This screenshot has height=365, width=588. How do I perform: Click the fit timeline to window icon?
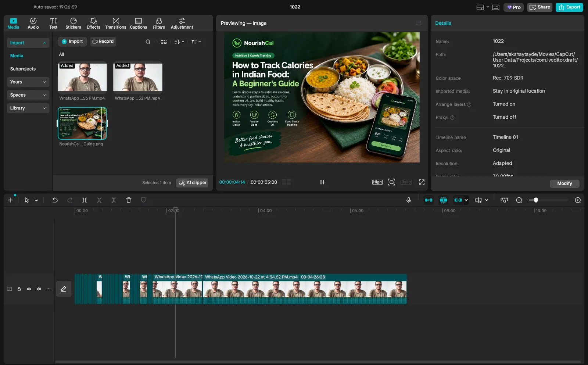click(x=504, y=200)
